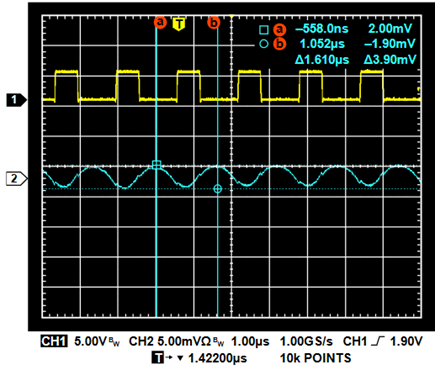
Task: Click cursor b time readout 1.052µs
Action: point(322,44)
